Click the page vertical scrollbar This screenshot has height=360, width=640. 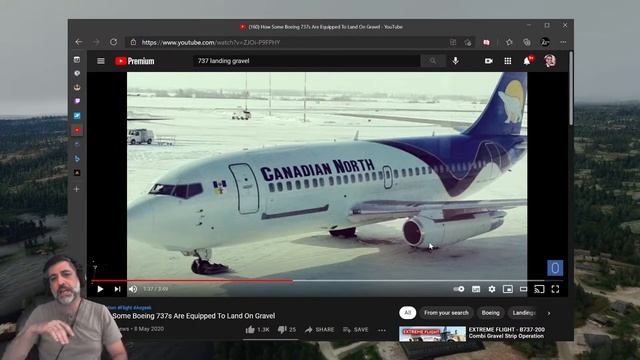point(571,88)
